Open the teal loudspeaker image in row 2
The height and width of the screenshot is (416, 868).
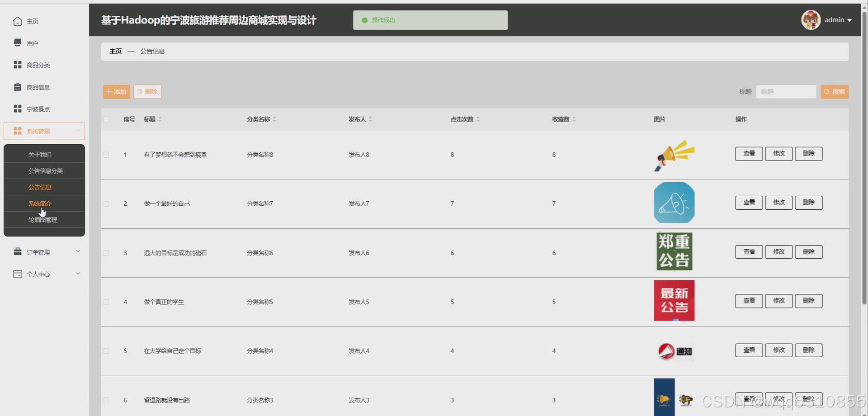coord(674,203)
